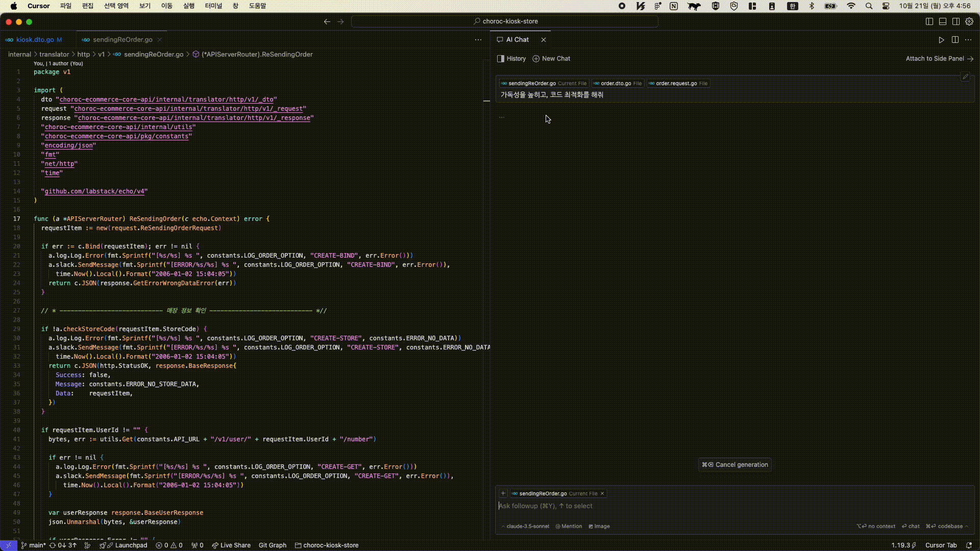Split the AI Chat editor pane
Viewport: 980px width, 551px height.
(955, 40)
